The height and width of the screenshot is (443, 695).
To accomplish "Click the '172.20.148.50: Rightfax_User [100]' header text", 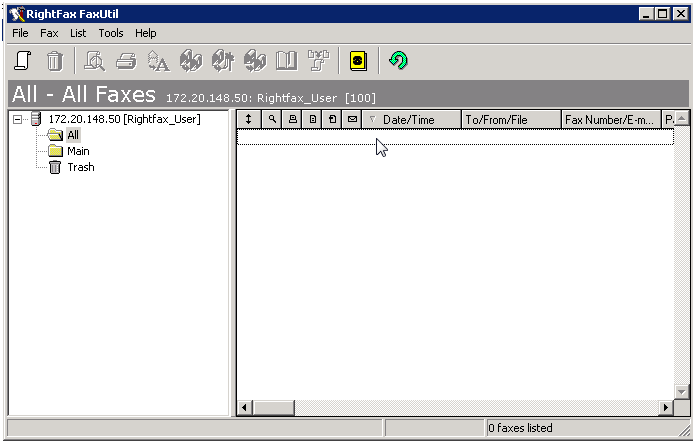I will tap(271, 98).
